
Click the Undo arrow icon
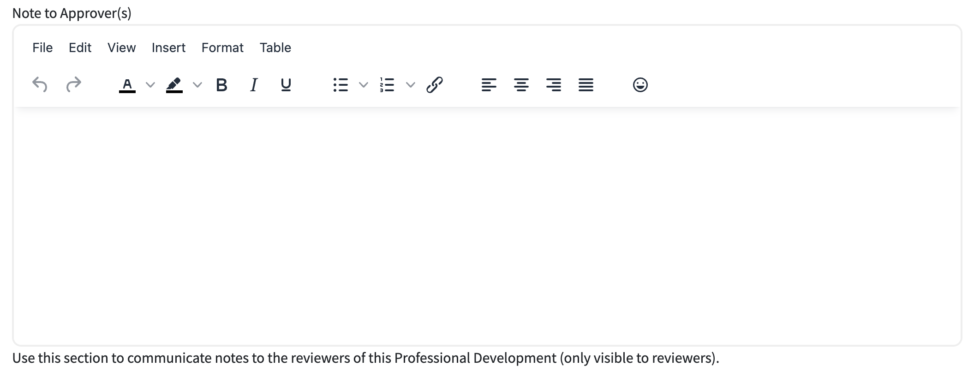[x=40, y=85]
